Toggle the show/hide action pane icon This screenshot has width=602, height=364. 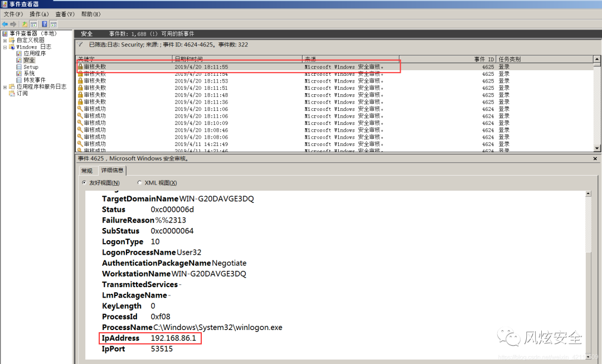click(54, 24)
